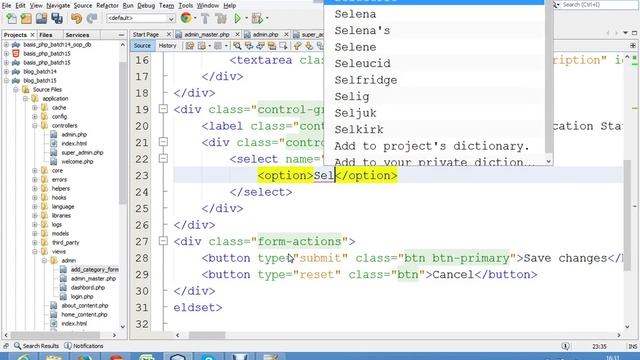Toggle Rectangular Selection icon in editor toolbar
This screenshot has height=360, width=640.
tap(283, 46)
